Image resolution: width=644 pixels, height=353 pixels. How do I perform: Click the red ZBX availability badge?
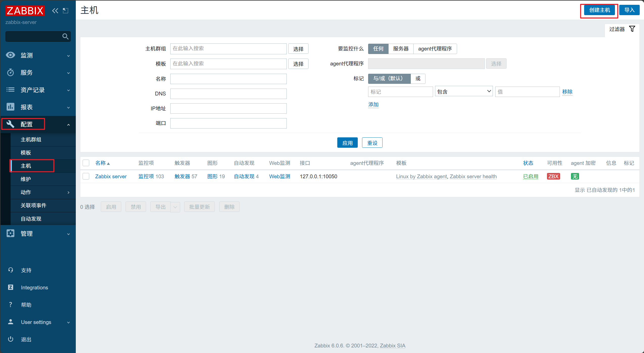553,176
